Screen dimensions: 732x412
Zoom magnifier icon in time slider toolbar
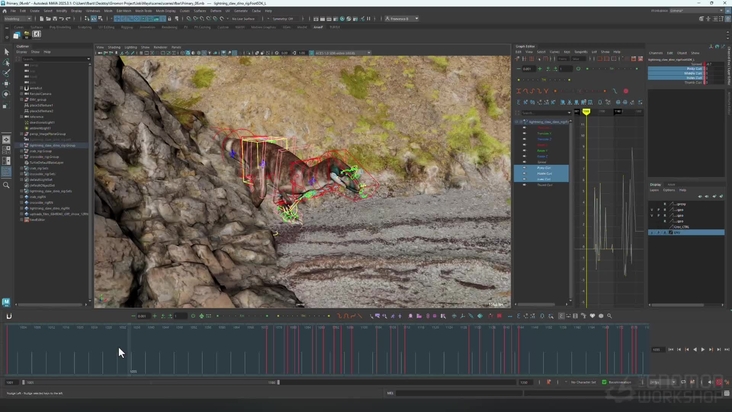click(609, 316)
